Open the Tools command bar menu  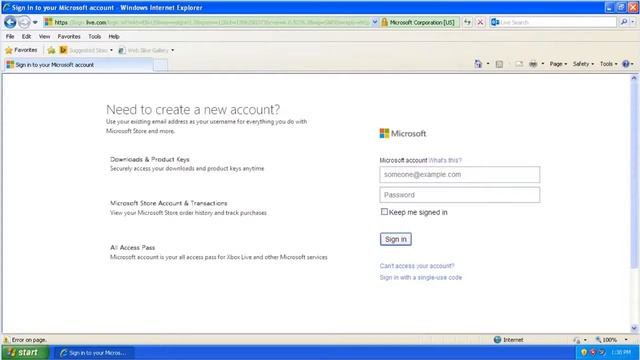(608, 64)
